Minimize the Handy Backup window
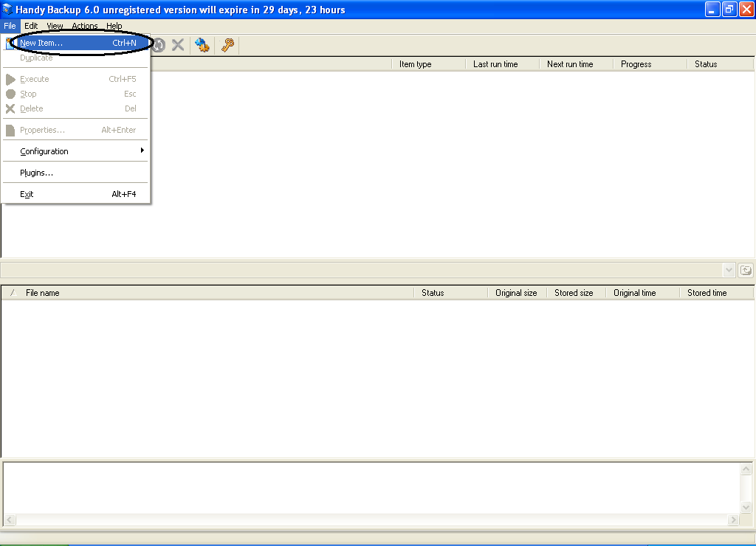Screen dimensions: 756x546 tap(712, 10)
